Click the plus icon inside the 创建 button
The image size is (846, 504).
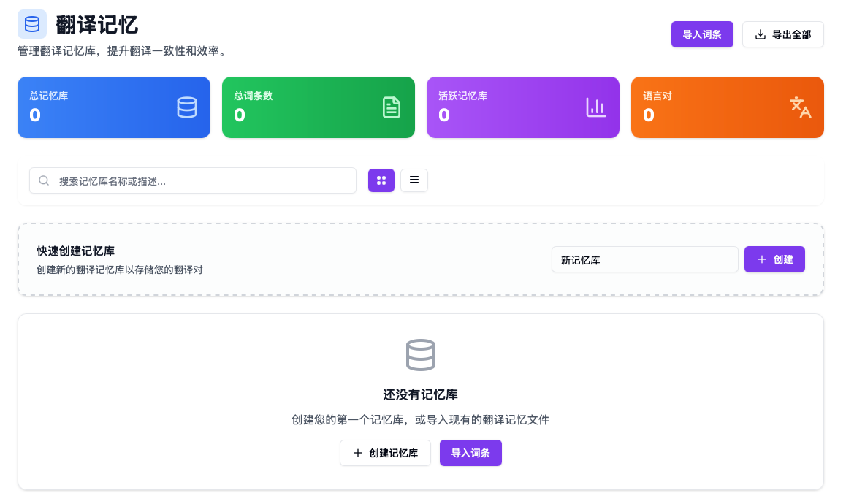coord(763,259)
